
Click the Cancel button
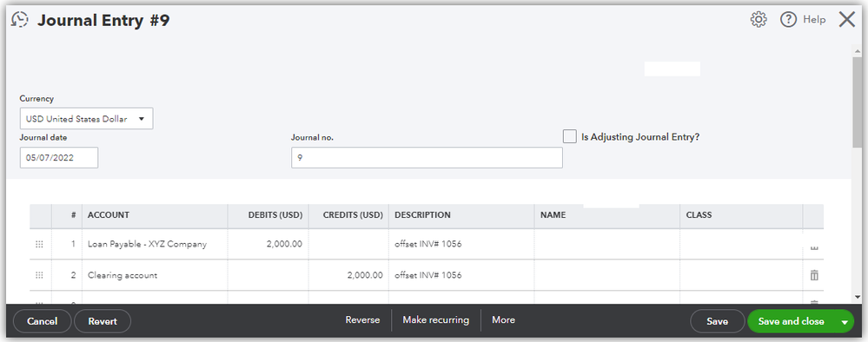tap(43, 321)
